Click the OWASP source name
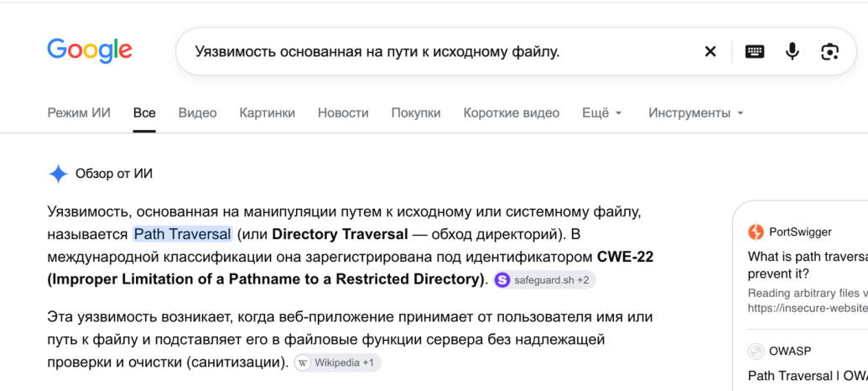Image resolution: width=868 pixels, height=391 pixels. point(791,351)
